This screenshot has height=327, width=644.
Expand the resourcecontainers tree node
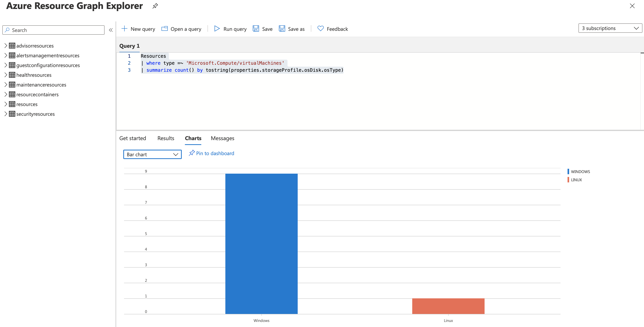5,94
